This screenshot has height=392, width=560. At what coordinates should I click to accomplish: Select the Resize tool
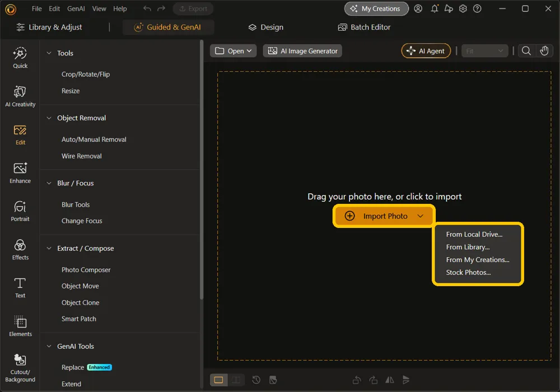(71, 91)
